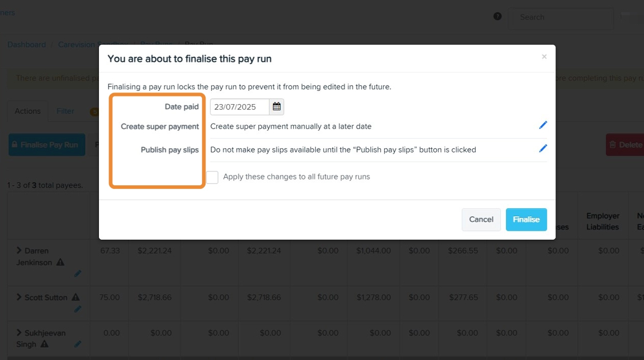Edit Darren Jenkinson's pay row
644x360 pixels.
(x=78, y=274)
